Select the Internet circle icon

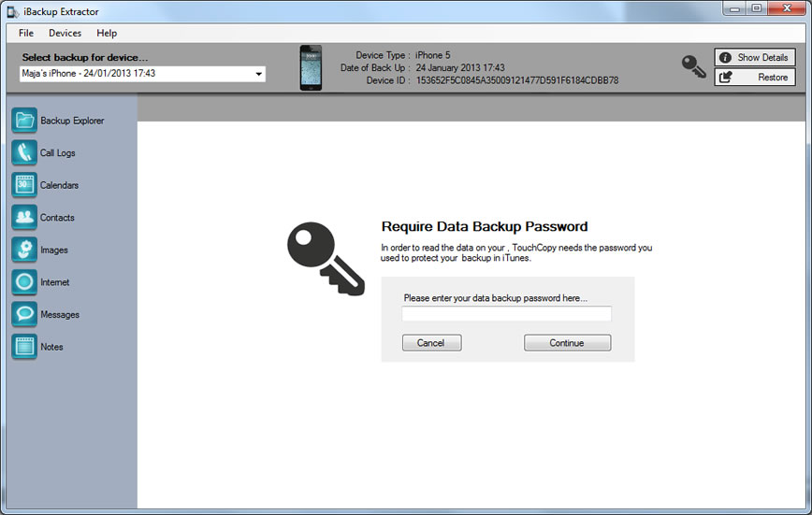tap(24, 282)
